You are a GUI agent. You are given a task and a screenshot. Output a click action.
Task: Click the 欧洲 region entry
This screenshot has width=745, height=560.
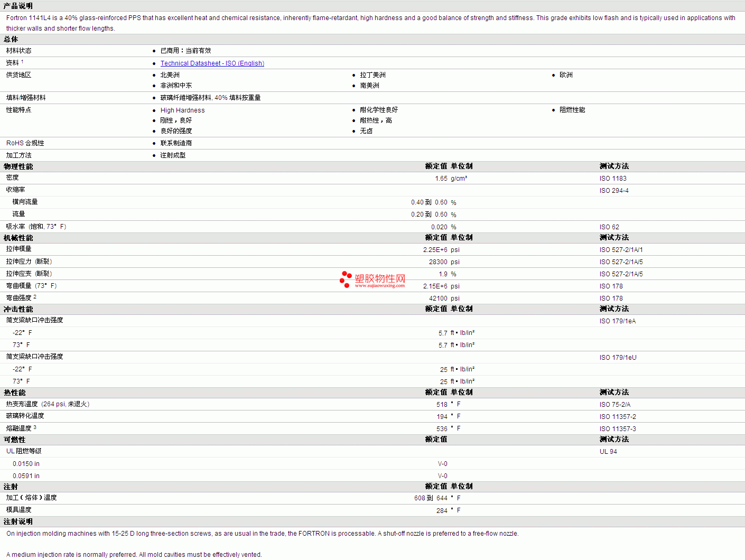tap(566, 75)
